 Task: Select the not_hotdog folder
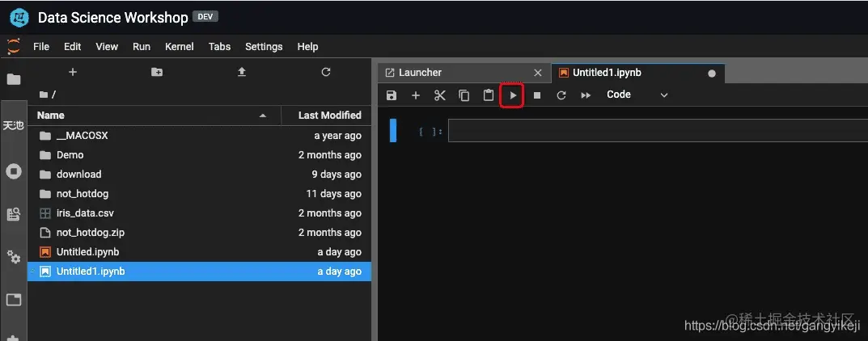pyautogui.click(x=199, y=193)
